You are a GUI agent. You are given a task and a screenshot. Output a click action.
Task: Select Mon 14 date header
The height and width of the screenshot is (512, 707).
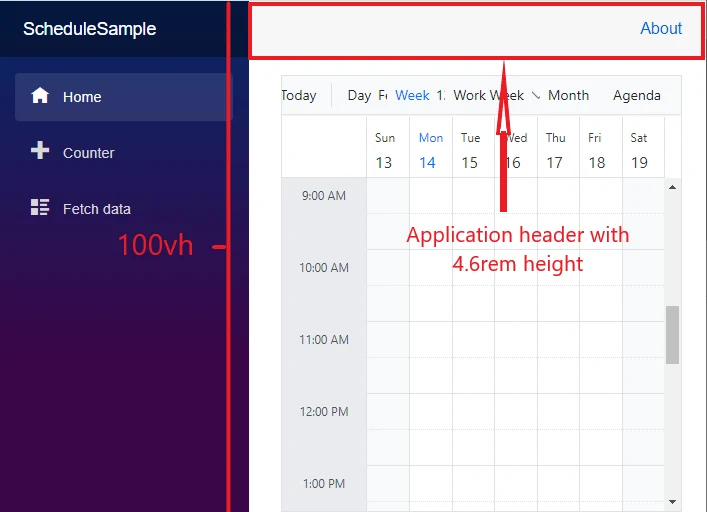pos(431,147)
